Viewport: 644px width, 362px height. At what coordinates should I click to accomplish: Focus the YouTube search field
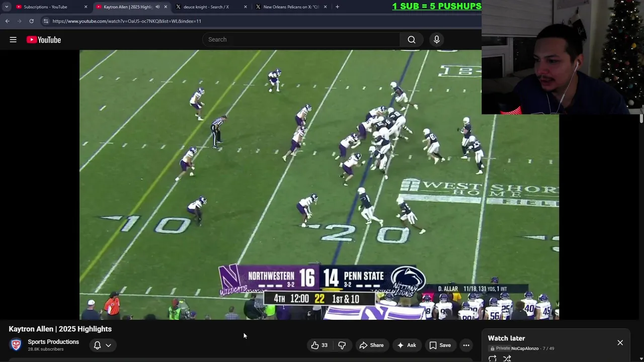coord(301,40)
